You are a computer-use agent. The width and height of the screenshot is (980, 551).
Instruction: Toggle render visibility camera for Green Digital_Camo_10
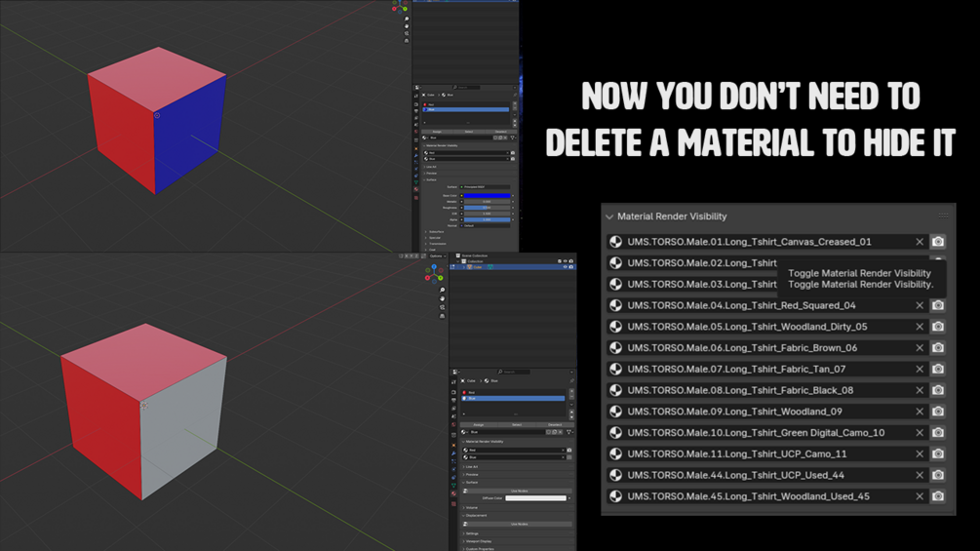pyautogui.click(x=937, y=433)
